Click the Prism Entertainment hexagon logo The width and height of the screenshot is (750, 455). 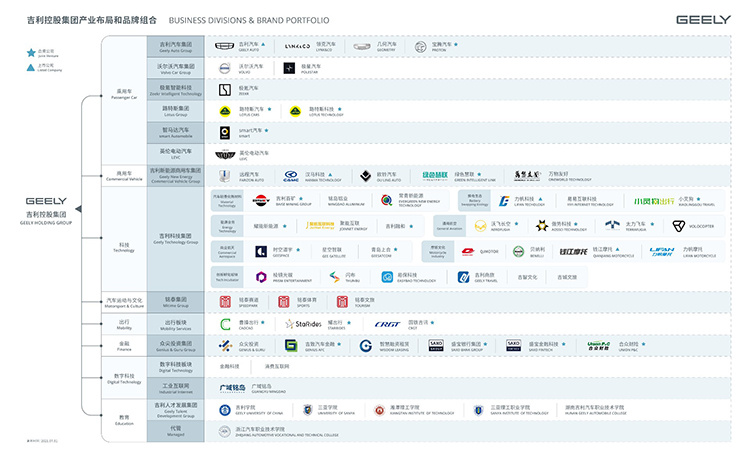tap(261, 277)
